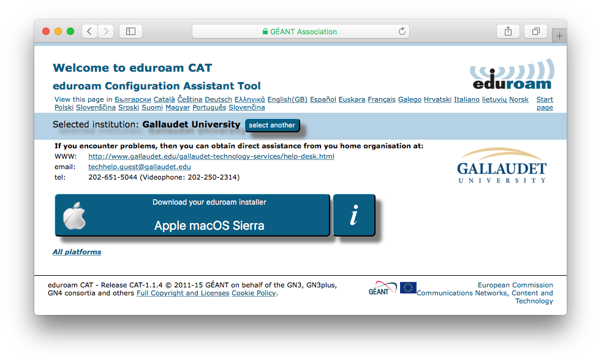Click the eduroam logo
The width and height of the screenshot is (601, 364).
pyautogui.click(x=512, y=74)
